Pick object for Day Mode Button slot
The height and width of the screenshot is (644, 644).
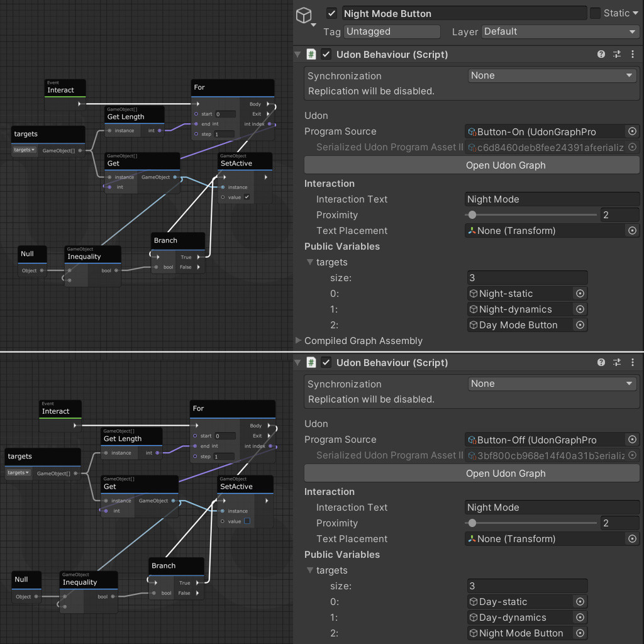click(580, 325)
